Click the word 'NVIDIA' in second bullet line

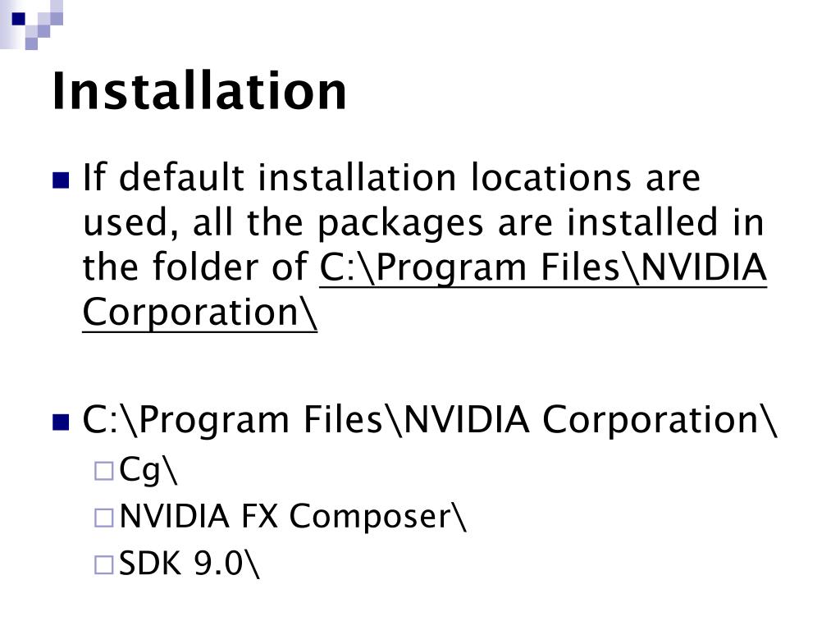coord(466,419)
